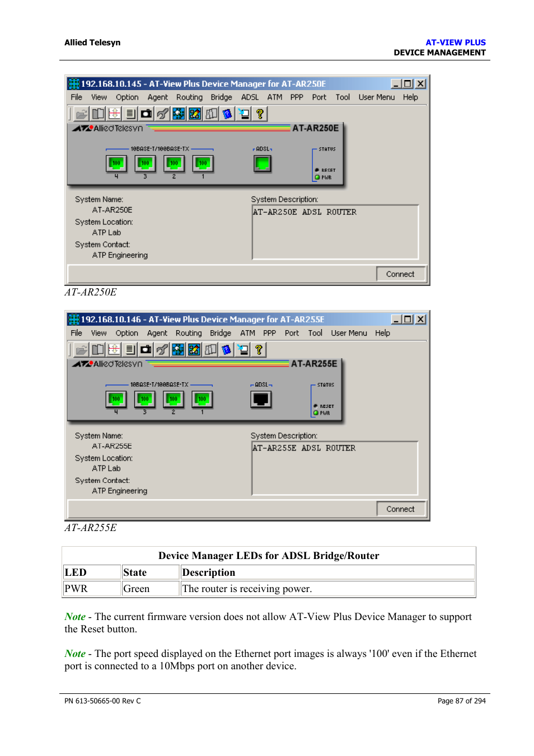Click the black ADSL port on AT-AR255E
This screenshot has height=756, width=534.
(261, 399)
